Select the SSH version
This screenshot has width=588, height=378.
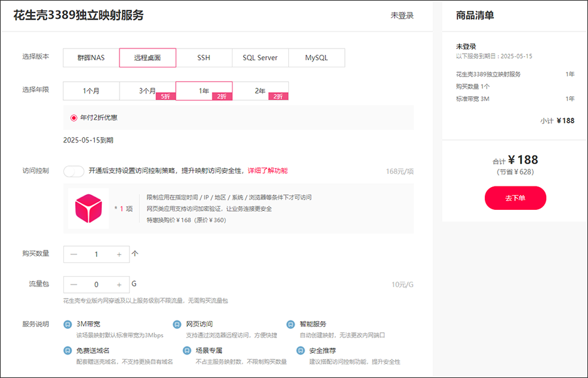click(204, 58)
